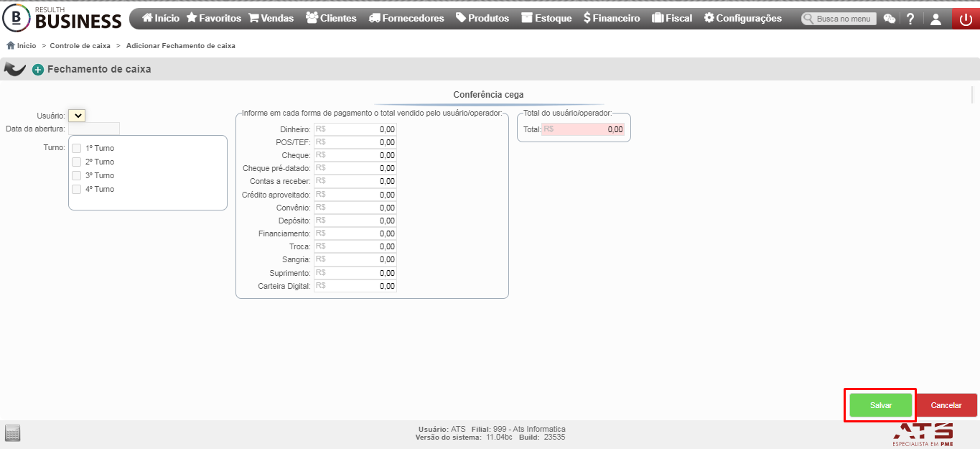Open the Início menu

pyautogui.click(x=161, y=18)
